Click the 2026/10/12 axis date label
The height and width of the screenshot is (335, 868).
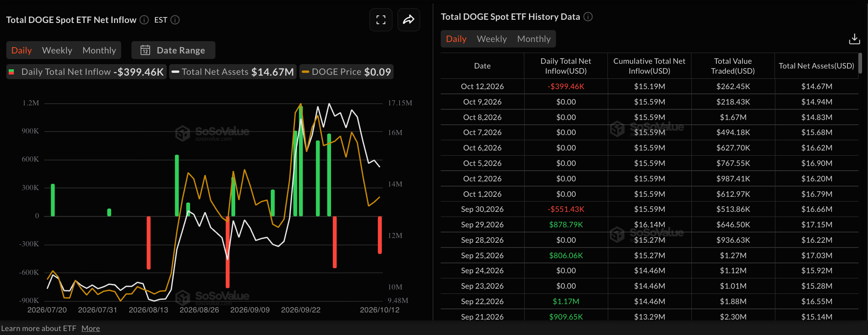tap(379, 310)
